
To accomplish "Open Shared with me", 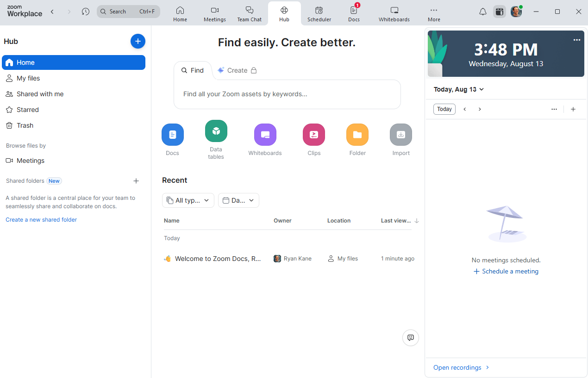I will (x=74, y=94).
